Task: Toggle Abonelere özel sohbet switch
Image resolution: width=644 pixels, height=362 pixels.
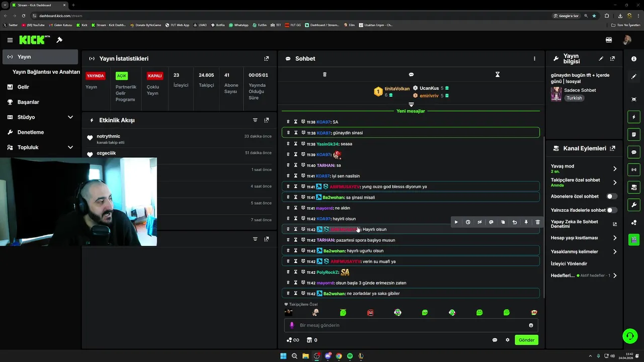Action: click(612, 197)
